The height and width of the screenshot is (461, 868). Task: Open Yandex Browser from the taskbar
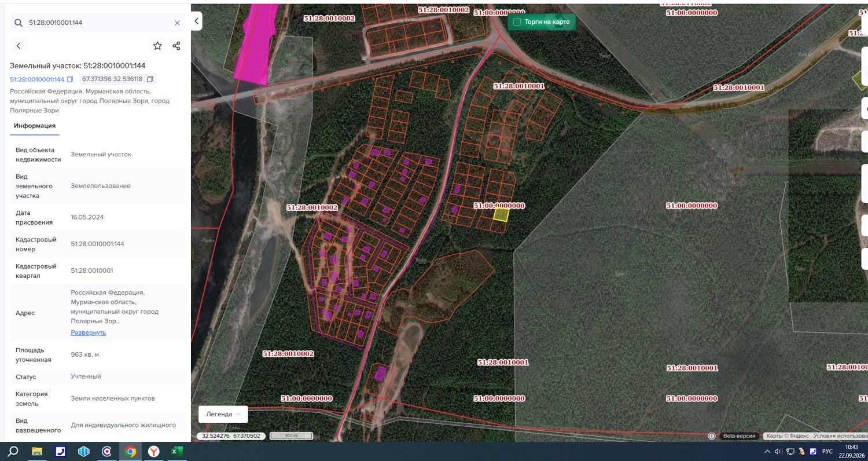click(x=153, y=451)
